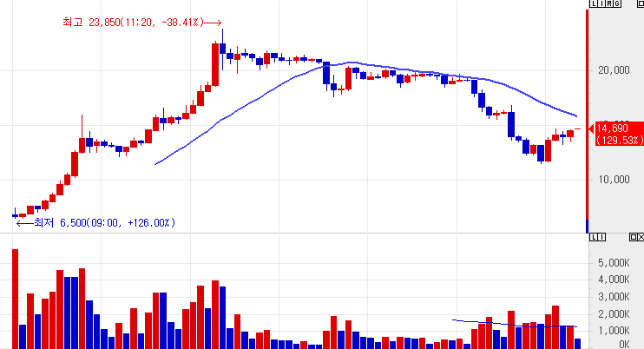Click the 20,000 price axis label
Screen dimensions: 644x349
tap(614, 70)
